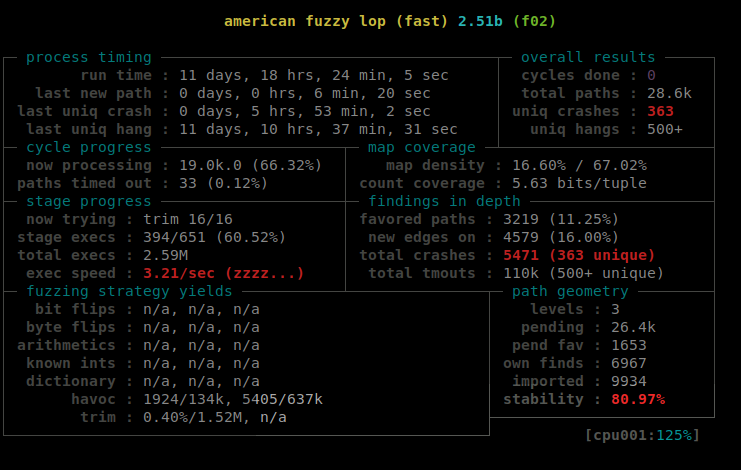This screenshot has width=741, height=470.
Task: Click the last uniq hang time value
Action: [x=318, y=129]
